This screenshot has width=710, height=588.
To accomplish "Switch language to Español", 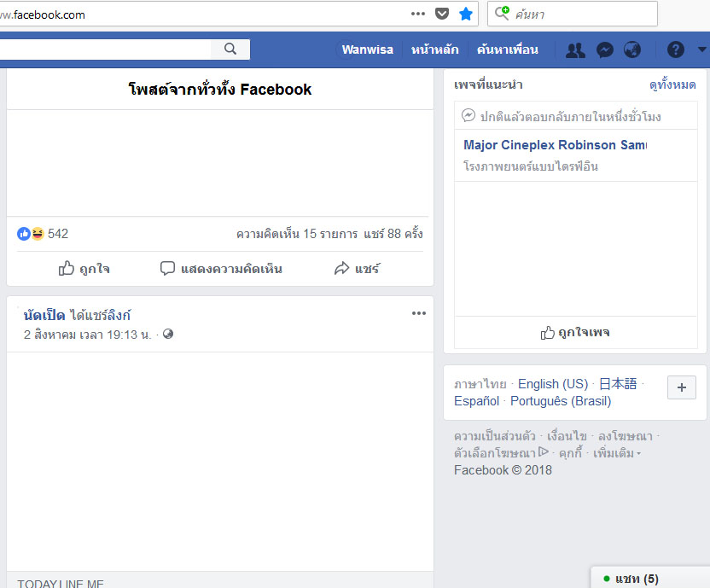I will pyautogui.click(x=476, y=401).
